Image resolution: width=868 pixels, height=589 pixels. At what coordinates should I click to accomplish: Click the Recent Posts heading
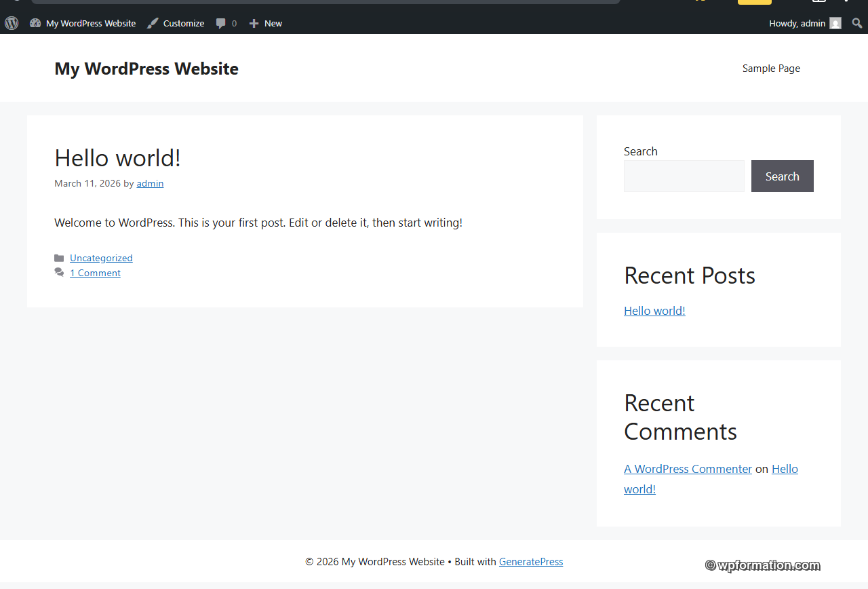[x=690, y=275]
